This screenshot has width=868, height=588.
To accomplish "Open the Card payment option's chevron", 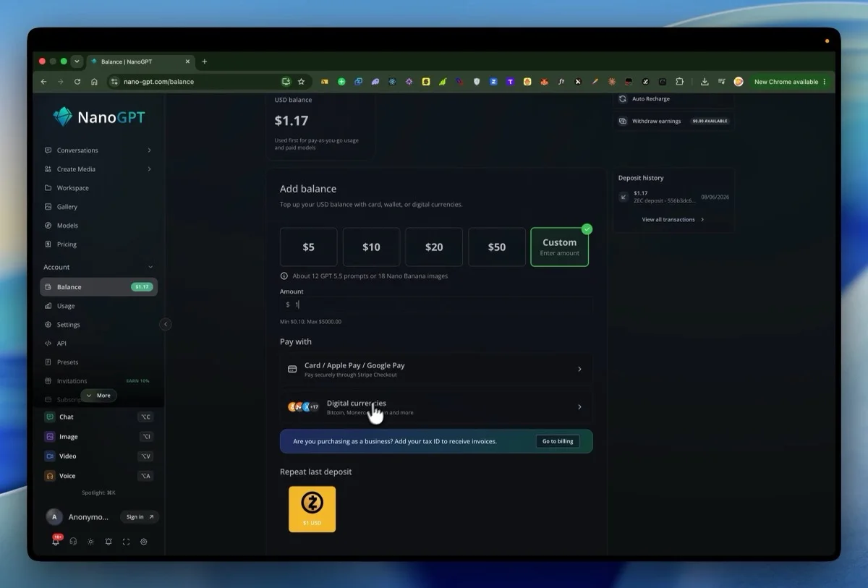I will click(x=579, y=370).
